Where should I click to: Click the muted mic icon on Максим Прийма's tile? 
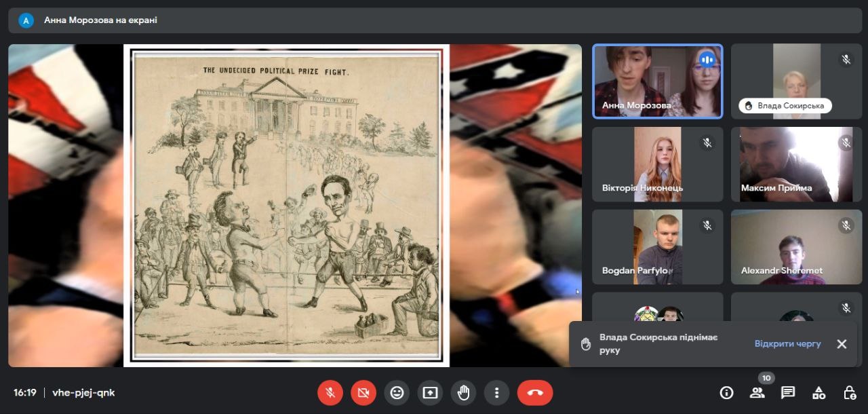846,143
